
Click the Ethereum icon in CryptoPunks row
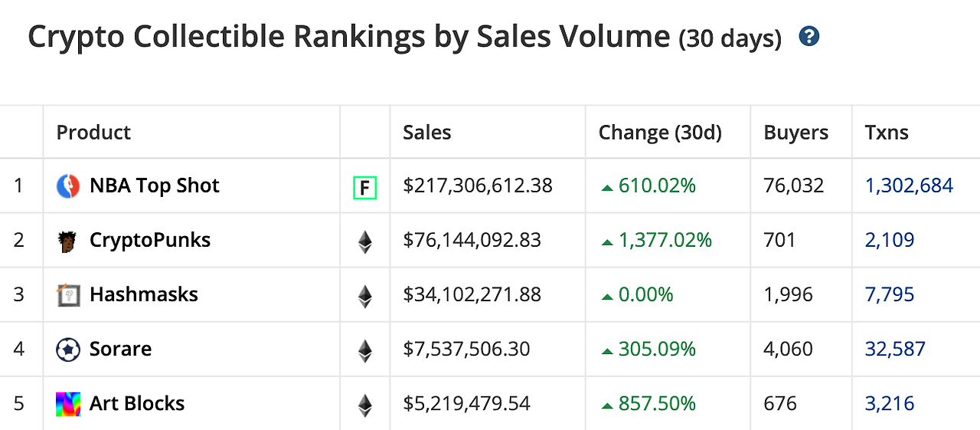pyautogui.click(x=365, y=241)
